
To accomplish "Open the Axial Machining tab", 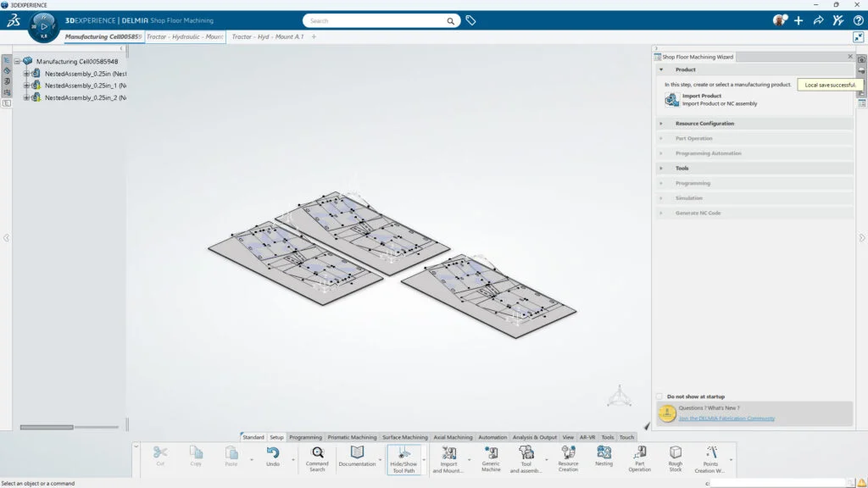I will 453,437.
